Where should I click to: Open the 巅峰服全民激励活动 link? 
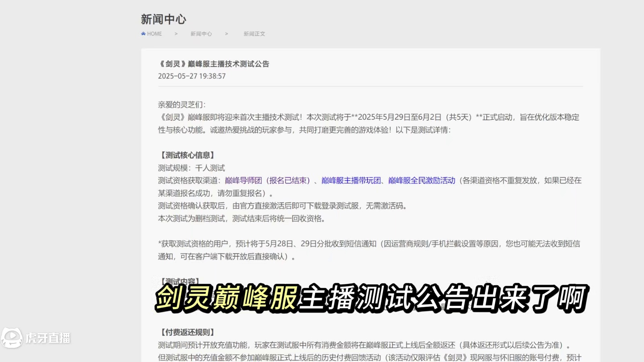pos(421,181)
